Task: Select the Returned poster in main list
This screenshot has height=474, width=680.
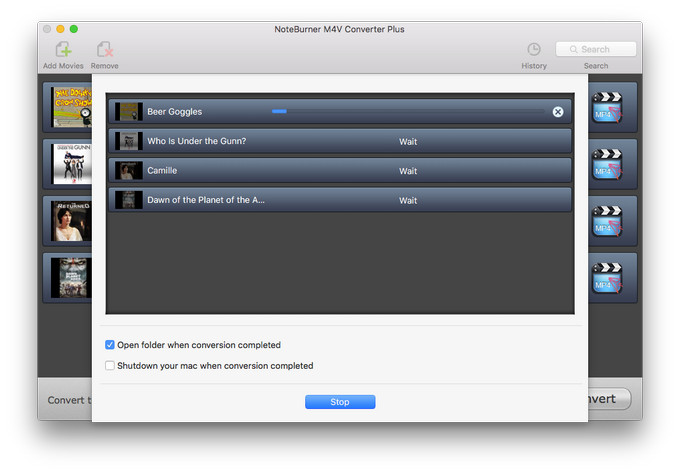Action: click(72, 221)
